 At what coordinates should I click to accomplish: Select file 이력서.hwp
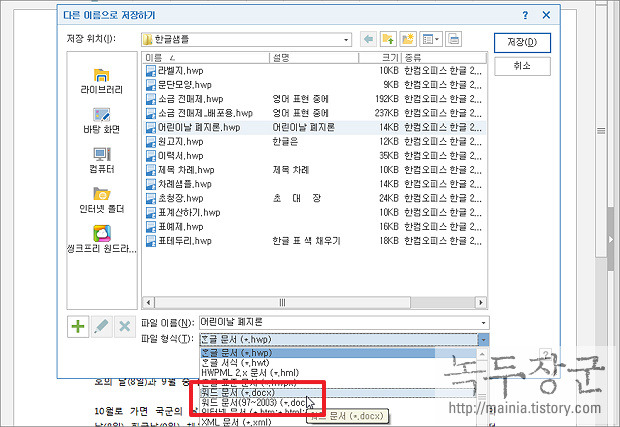pos(180,156)
